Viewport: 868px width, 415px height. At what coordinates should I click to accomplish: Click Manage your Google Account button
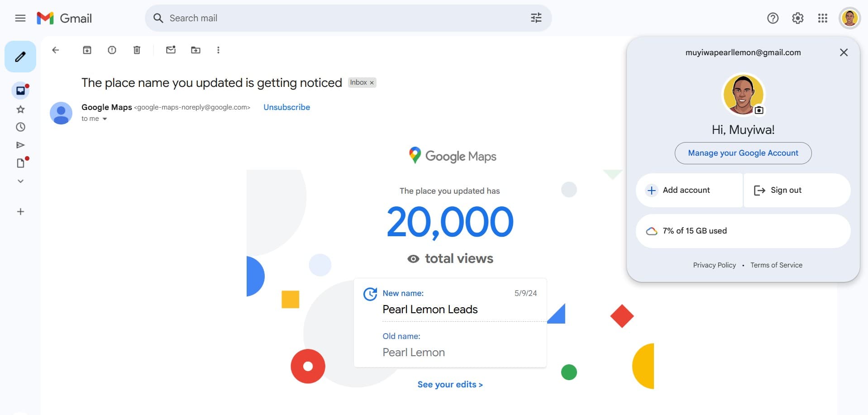point(743,153)
